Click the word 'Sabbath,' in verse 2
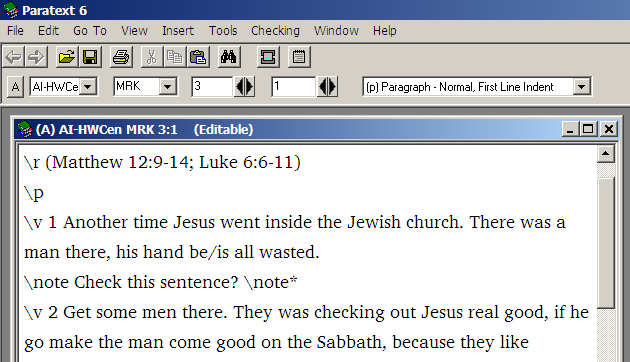 click(352, 342)
